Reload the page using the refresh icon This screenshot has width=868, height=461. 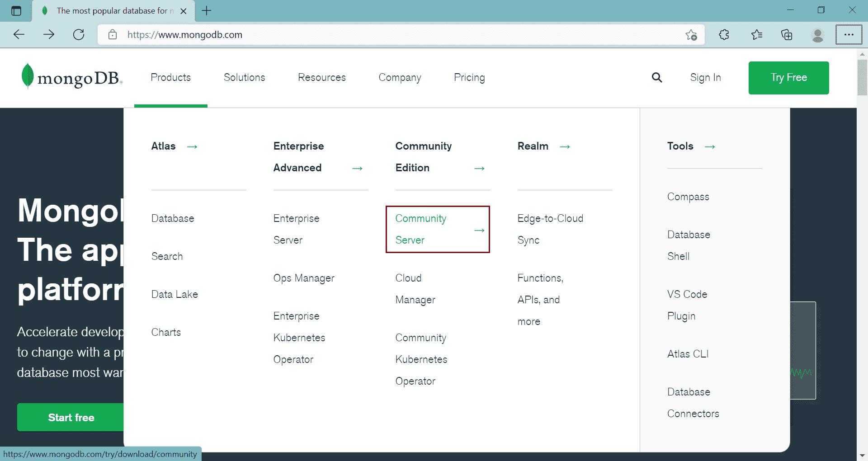78,34
